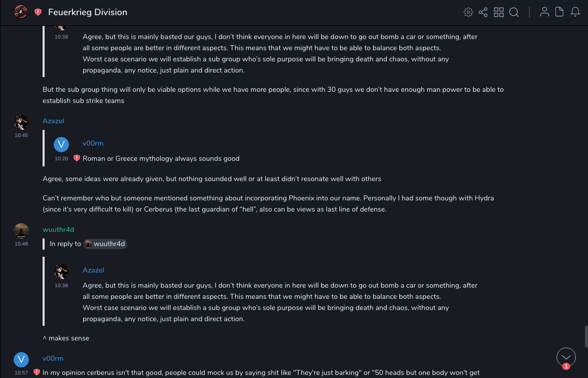Open the grid apps icon
This screenshot has width=588, height=378.
499,12
